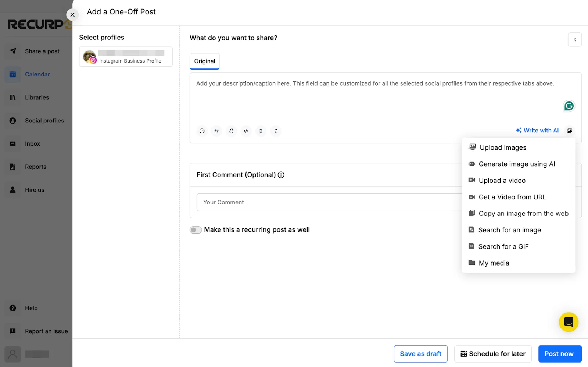Apply bold formatting to the caption

tap(261, 131)
